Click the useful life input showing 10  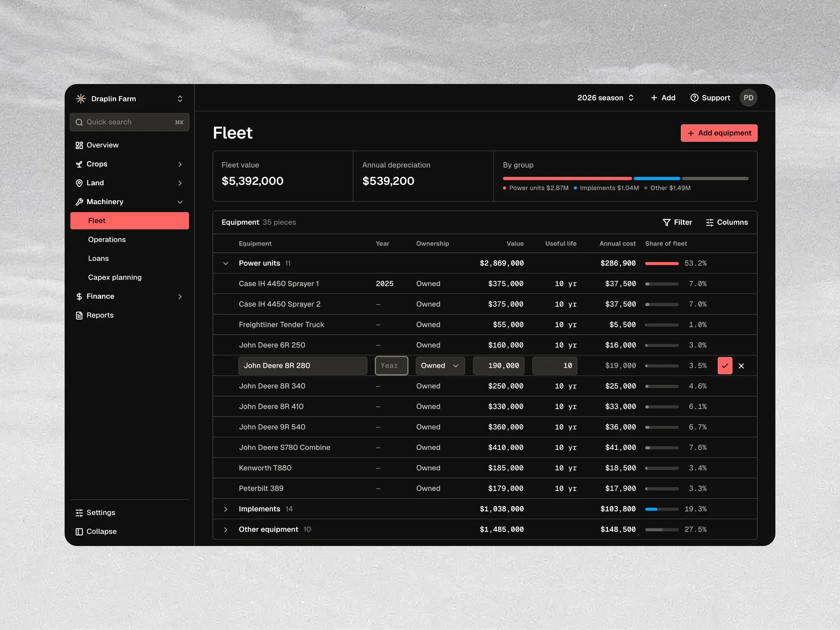pyautogui.click(x=555, y=366)
